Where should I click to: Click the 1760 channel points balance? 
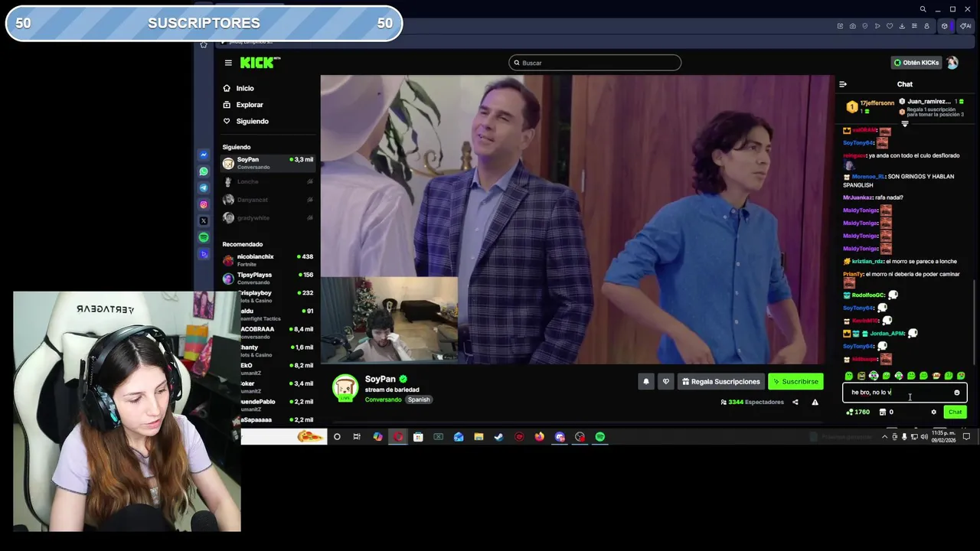point(857,412)
